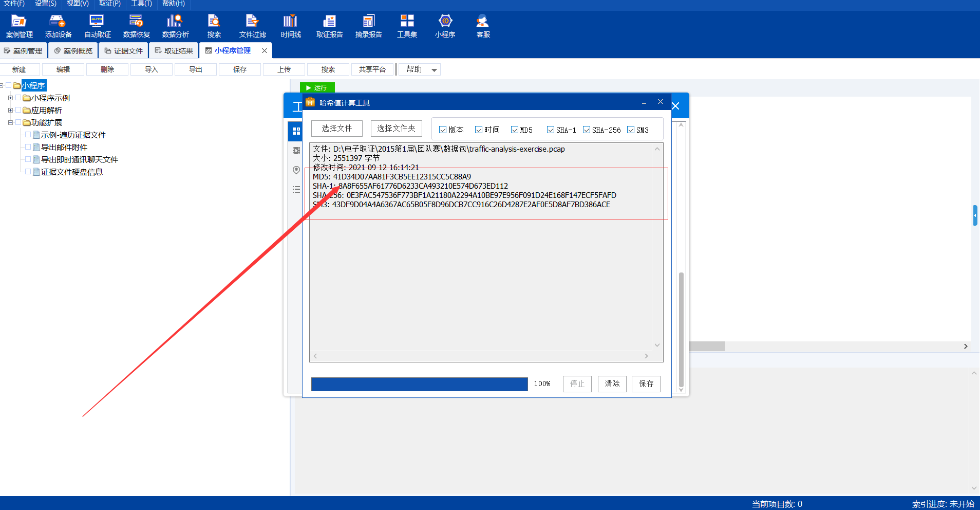The width and height of the screenshot is (980, 510).
Task: Toggle the SM3 checkbox
Action: pyautogui.click(x=631, y=130)
